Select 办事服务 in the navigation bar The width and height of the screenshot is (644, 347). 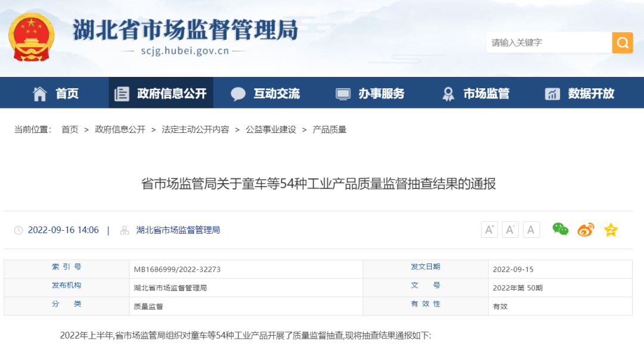click(370, 94)
